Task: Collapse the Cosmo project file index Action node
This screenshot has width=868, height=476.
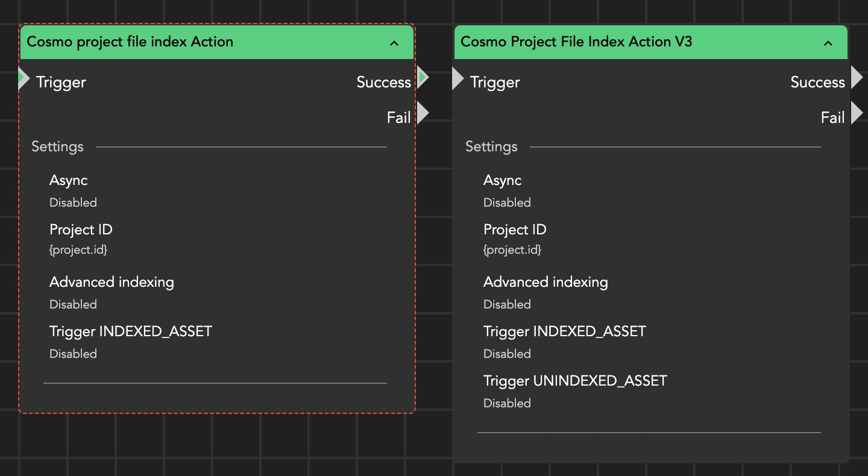Action: pos(394,43)
